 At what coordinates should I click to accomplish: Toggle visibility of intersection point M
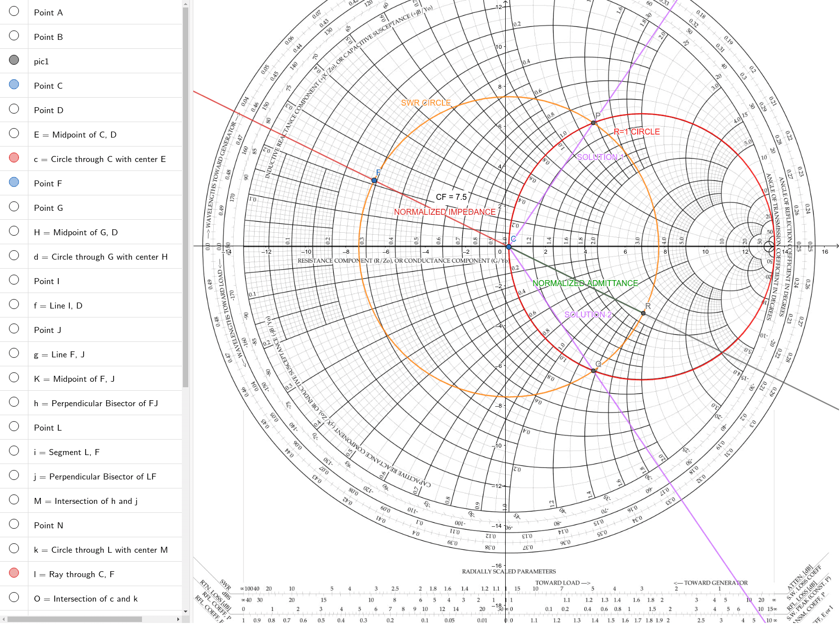[14, 499]
